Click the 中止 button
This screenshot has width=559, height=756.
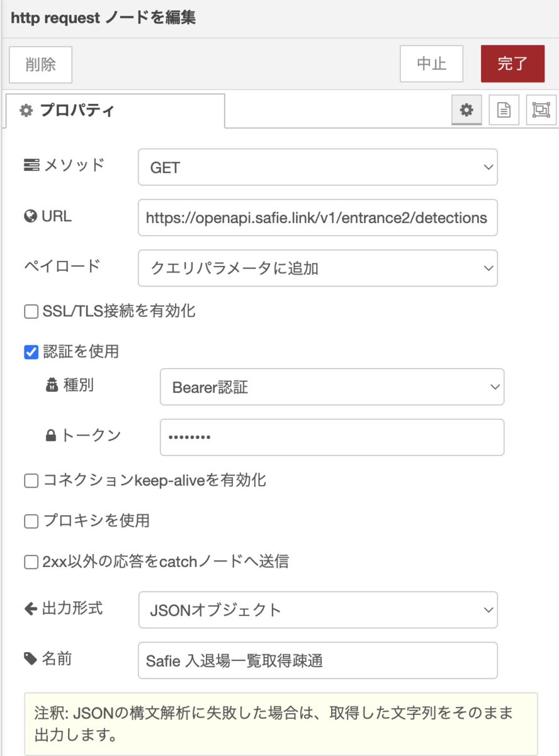[432, 64]
